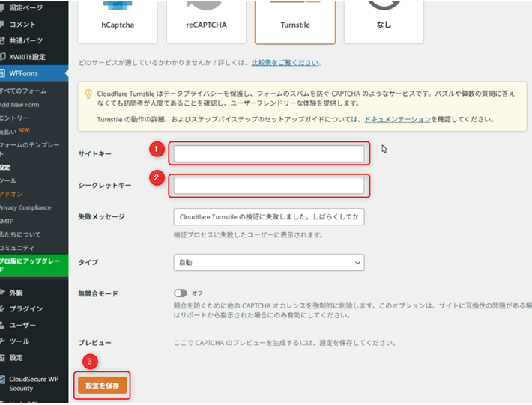Viewport: 532px width, 405px height.
Task: Open 私たちについて submenu item
Action: pyautogui.click(x=20, y=234)
